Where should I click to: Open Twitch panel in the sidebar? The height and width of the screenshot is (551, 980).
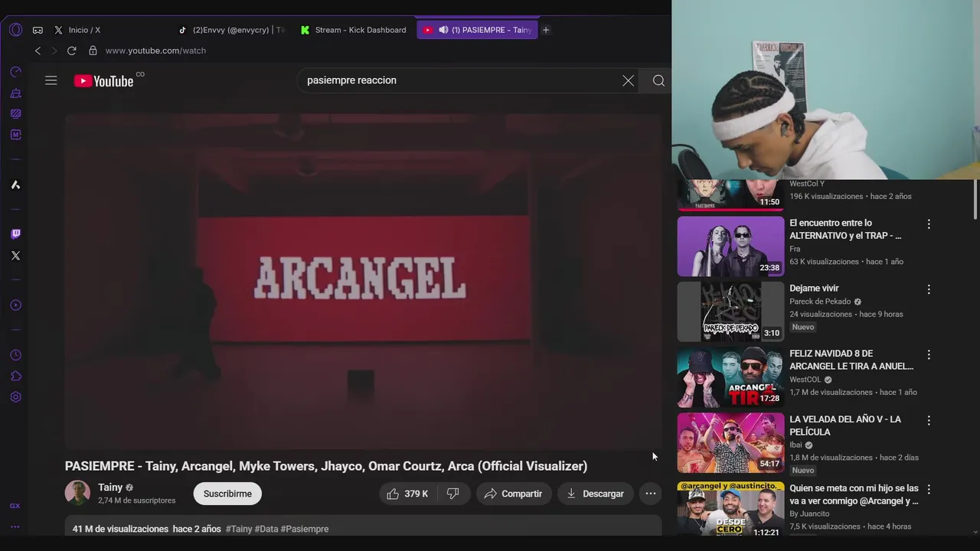click(x=15, y=234)
